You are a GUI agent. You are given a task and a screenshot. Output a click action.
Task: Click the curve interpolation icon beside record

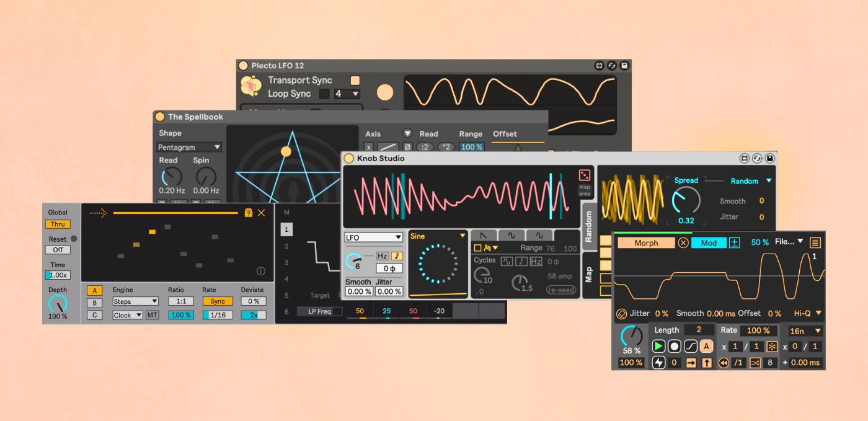pos(691,347)
